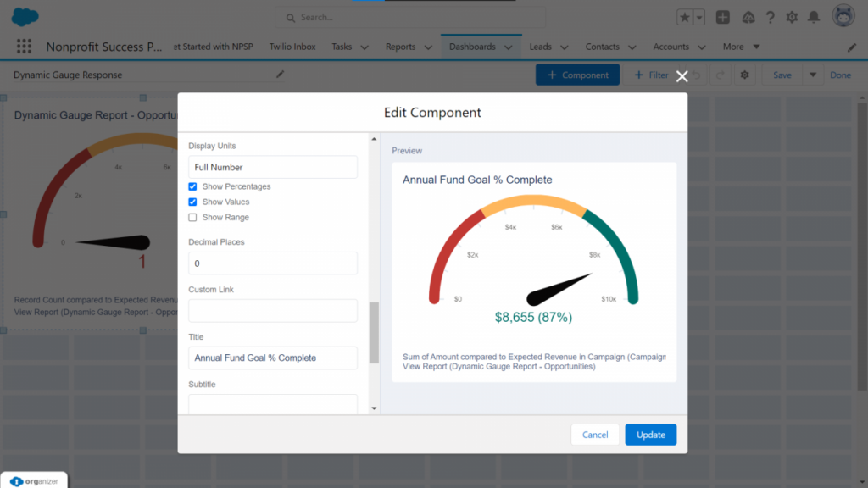Open global actions with the plus icon
Viewport: 868px width, 488px height.
[724, 16]
